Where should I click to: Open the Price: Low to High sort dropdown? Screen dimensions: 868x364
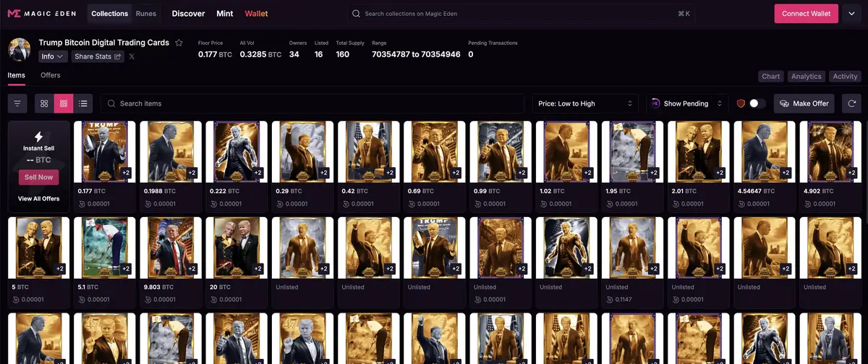[585, 103]
